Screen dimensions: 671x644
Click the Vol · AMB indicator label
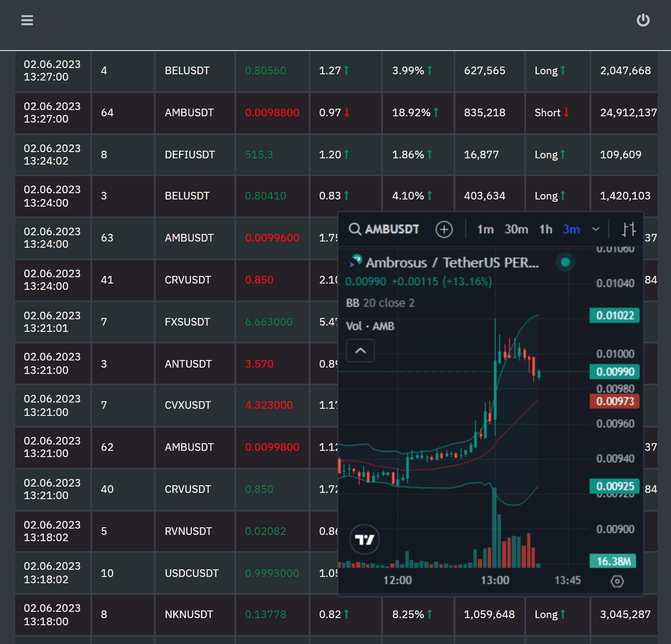click(x=370, y=326)
